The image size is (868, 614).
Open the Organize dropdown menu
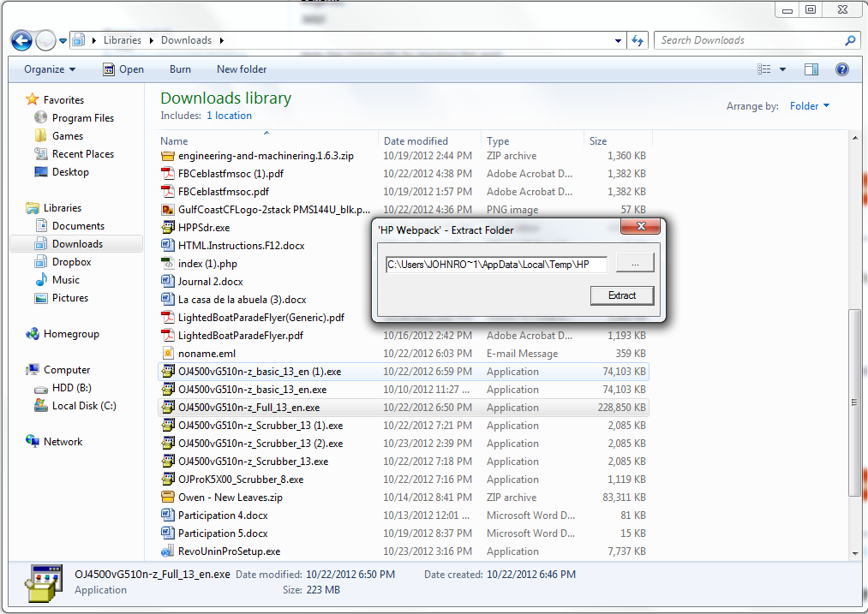pyautogui.click(x=50, y=69)
